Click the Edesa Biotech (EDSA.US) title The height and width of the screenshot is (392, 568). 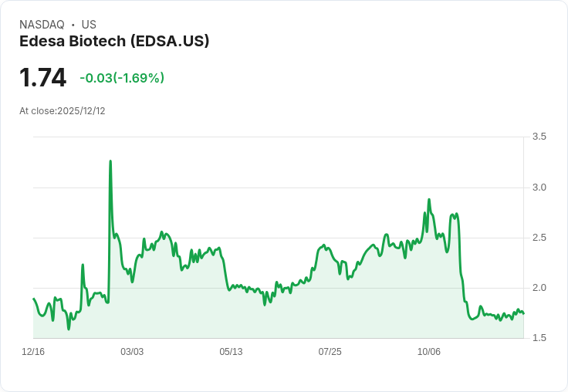tap(114, 41)
